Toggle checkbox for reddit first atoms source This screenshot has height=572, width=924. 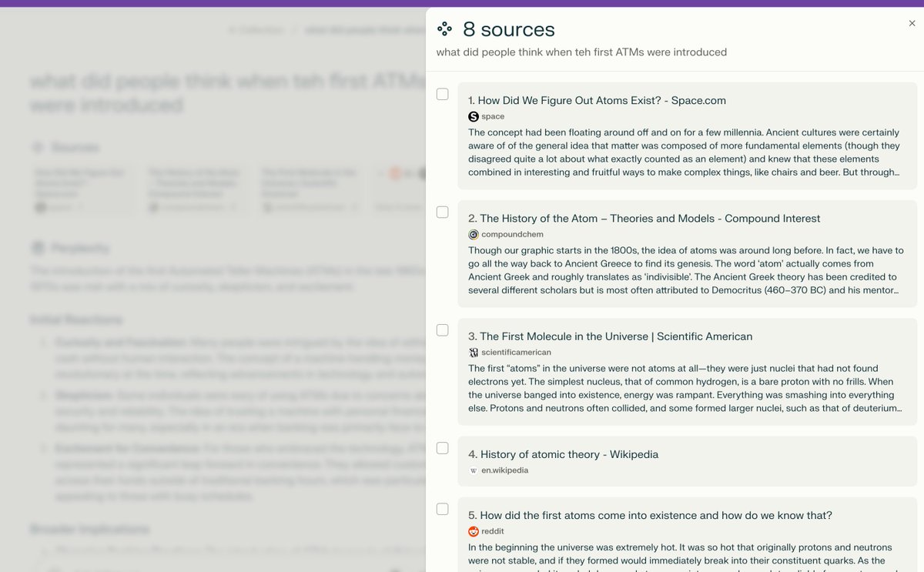click(x=443, y=509)
